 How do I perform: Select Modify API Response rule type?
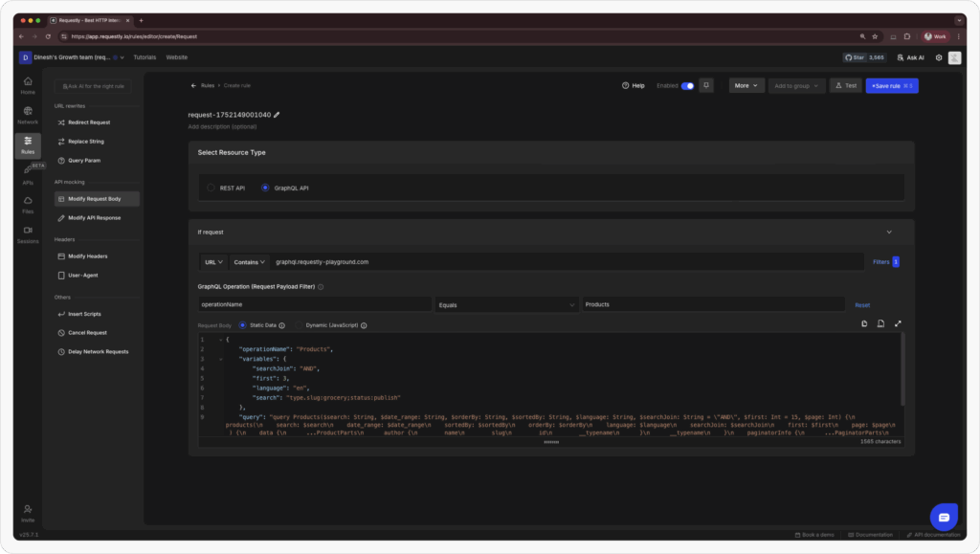coord(97,218)
